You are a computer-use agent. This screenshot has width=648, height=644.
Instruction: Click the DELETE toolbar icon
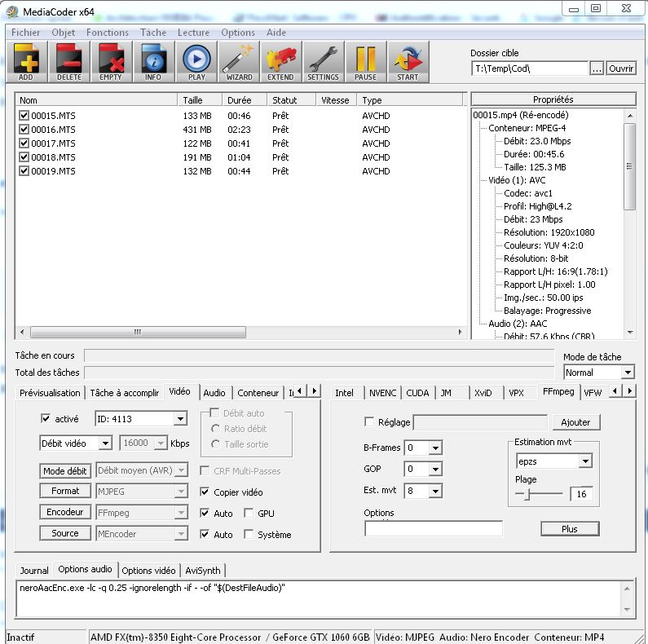[70, 62]
